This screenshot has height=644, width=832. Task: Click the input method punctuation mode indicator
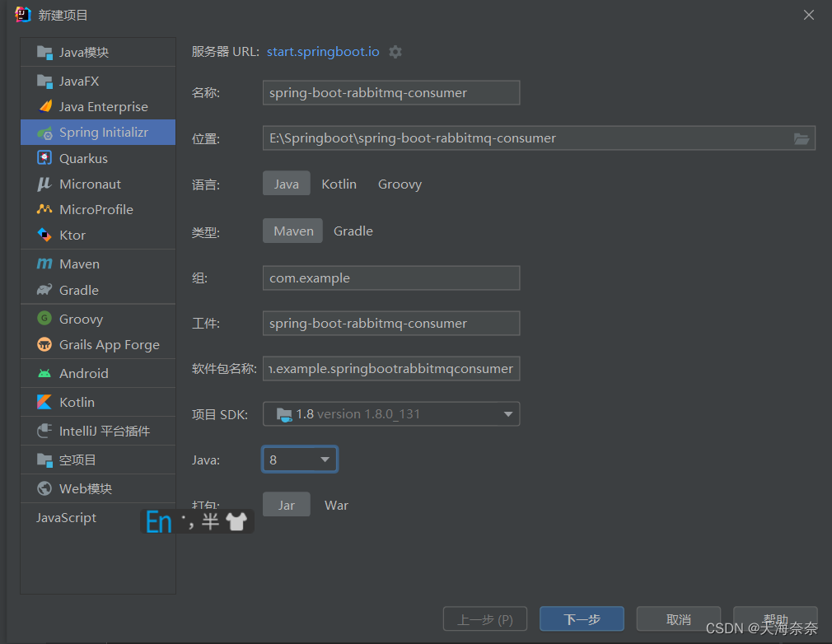(187, 521)
